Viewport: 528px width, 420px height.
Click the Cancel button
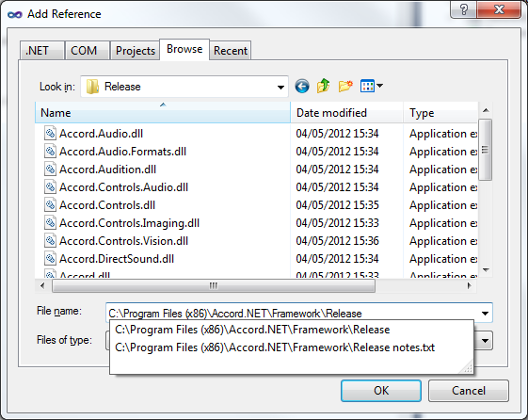click(x=469, y=391)
